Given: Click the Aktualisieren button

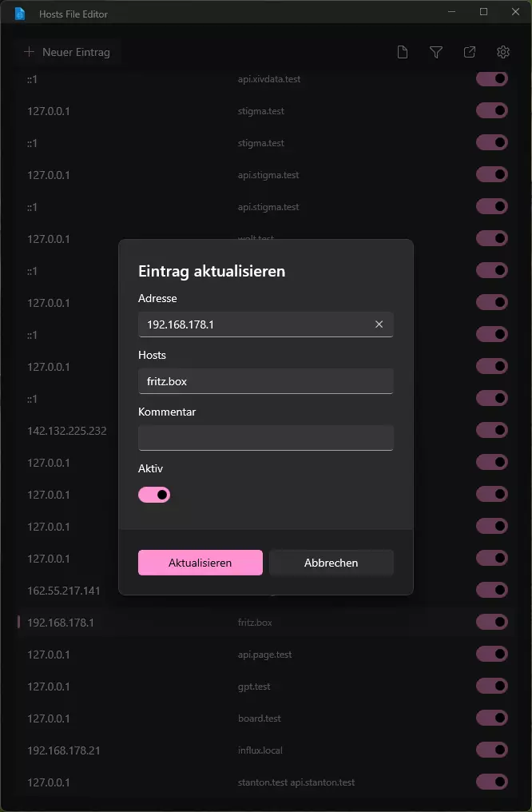Looking at the screenshot, I should coord(200,563).
